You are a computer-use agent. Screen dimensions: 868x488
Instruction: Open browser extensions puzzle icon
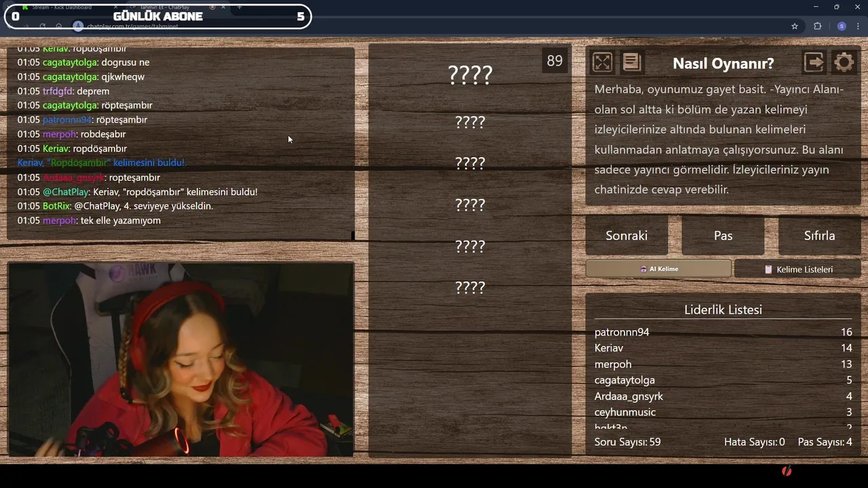(817, 26)
